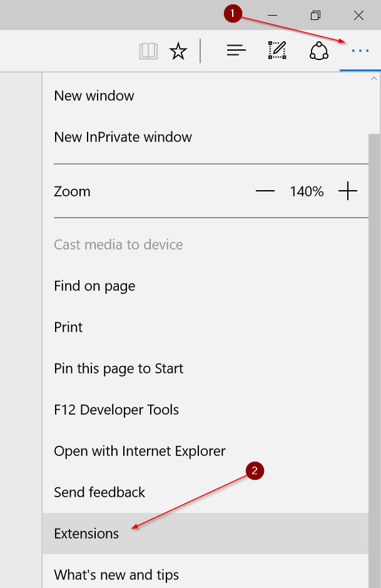Zoom in with the plus control
Viewport: 381px width, 588px height.
tap(348, 191)
